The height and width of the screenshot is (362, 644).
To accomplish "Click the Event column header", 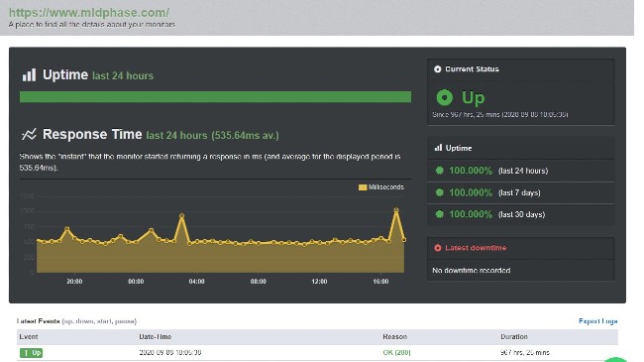I will click(x=29, y=336).
